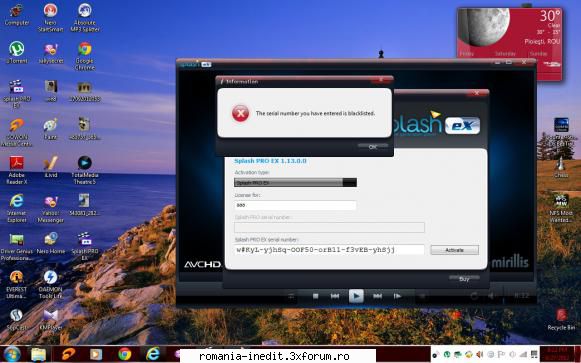Screen dimensions: 581x363
Task: Open the Nero StartSmart desktop icon
Action: pyautogui.click(x=50, y=17)
